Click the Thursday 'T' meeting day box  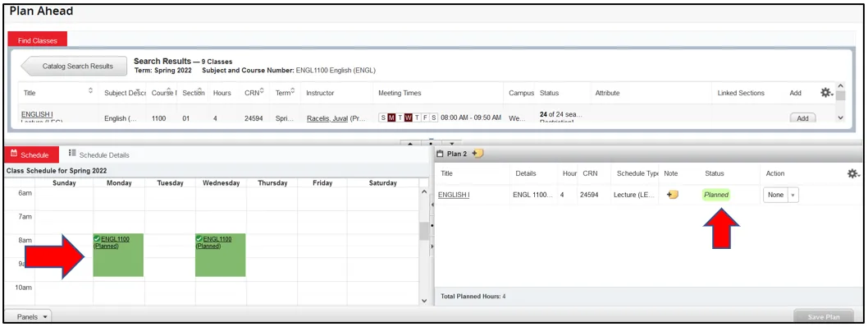[x=418, y=117]
